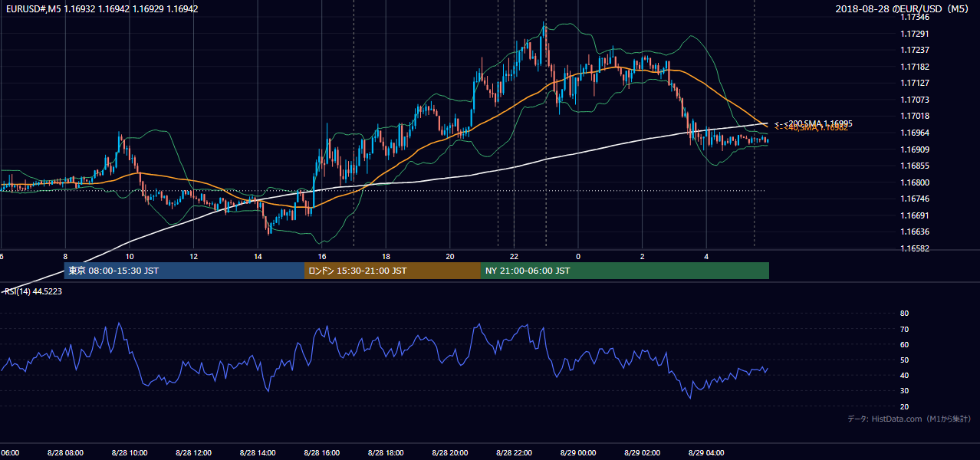
Task: Click price level 1.16691 on the axis
Action: point(914,215)
